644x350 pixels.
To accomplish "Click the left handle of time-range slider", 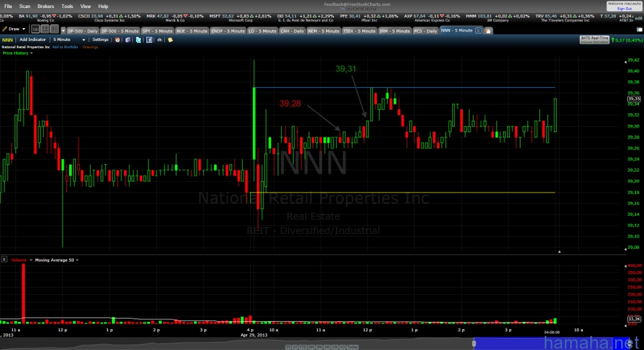I will click(x=474, y=343).
